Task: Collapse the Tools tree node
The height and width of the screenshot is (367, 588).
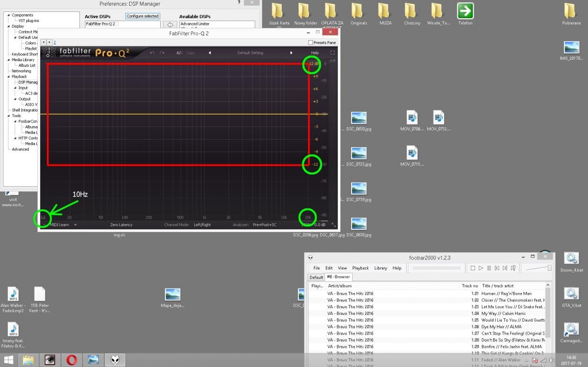Action: coord(8,116)
